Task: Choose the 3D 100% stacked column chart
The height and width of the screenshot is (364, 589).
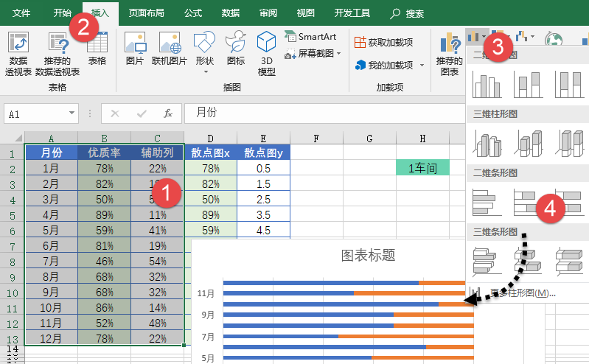Action: click(x=570, y=144)
